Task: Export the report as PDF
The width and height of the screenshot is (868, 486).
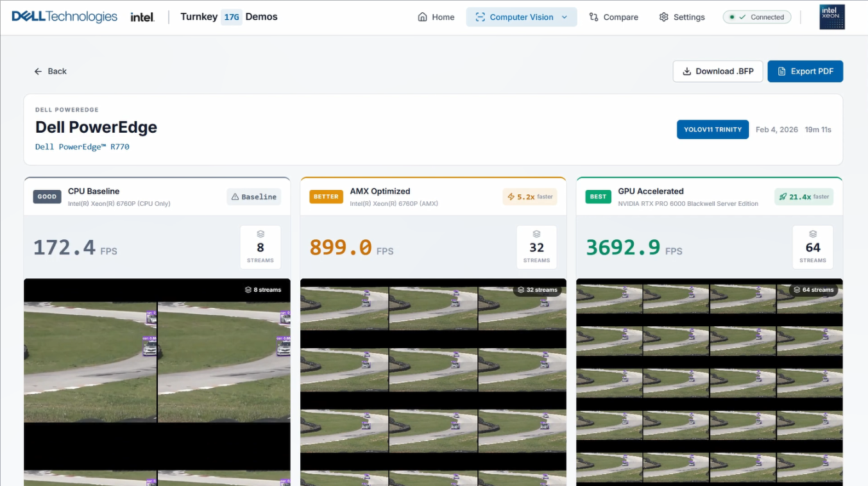Action: click(805, 71)
